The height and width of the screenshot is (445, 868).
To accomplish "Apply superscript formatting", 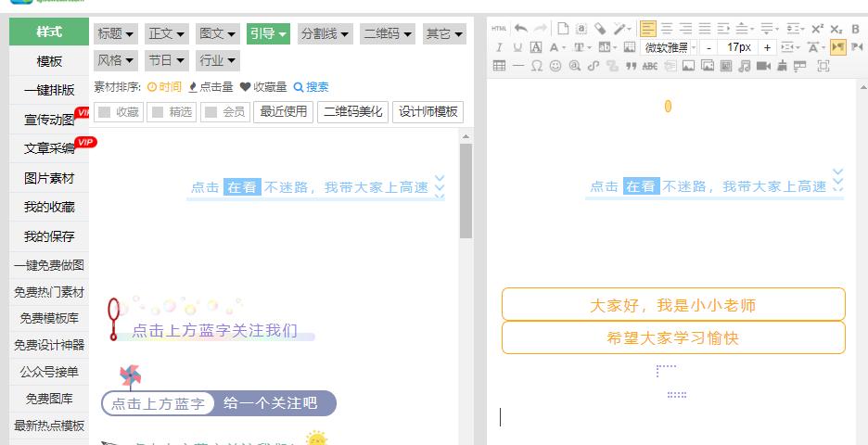I will click(817, 29).
